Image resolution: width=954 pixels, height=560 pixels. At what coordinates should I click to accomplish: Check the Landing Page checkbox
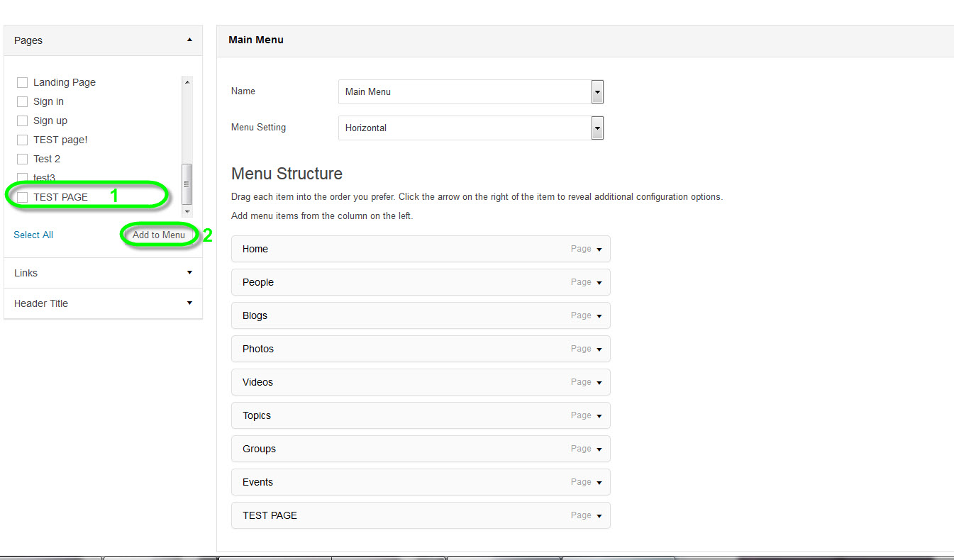click(22, 83)
